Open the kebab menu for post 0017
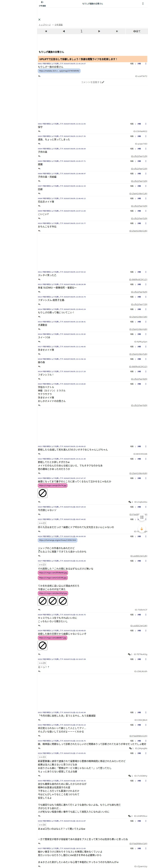The image size is (148, 868). [x=146, y=347]
